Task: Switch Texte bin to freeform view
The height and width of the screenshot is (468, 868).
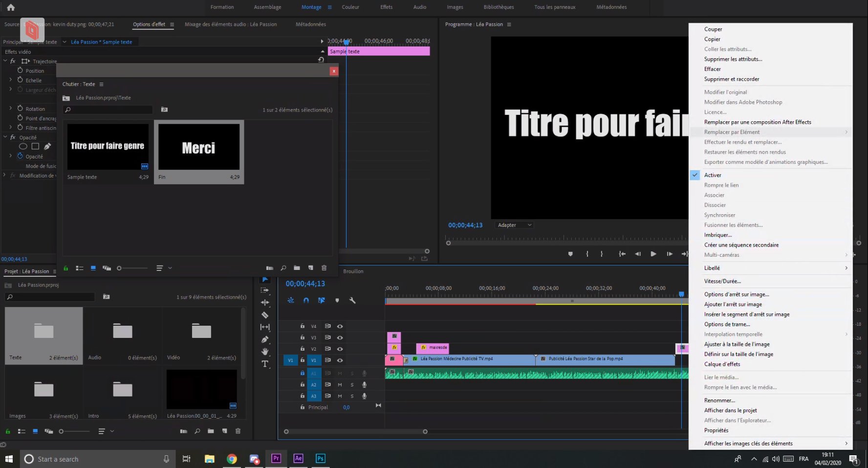Action: coord(107,268)
